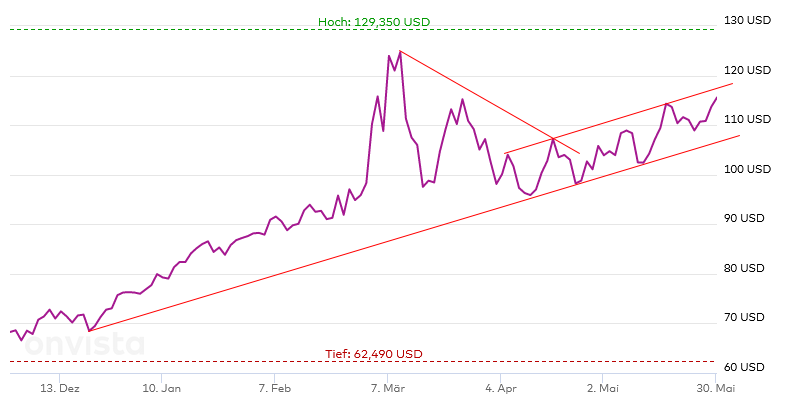Select the 130 USD axis label
The height and width of the screenshot is (404, 788).
pyautogui.click(x=748, y=21)
